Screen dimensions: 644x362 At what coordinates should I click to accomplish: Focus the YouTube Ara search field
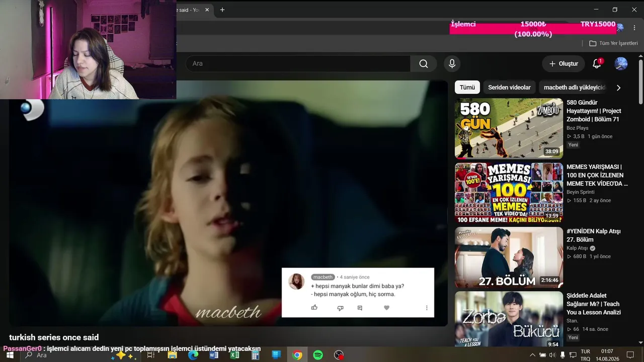click(x=298, y=64)
